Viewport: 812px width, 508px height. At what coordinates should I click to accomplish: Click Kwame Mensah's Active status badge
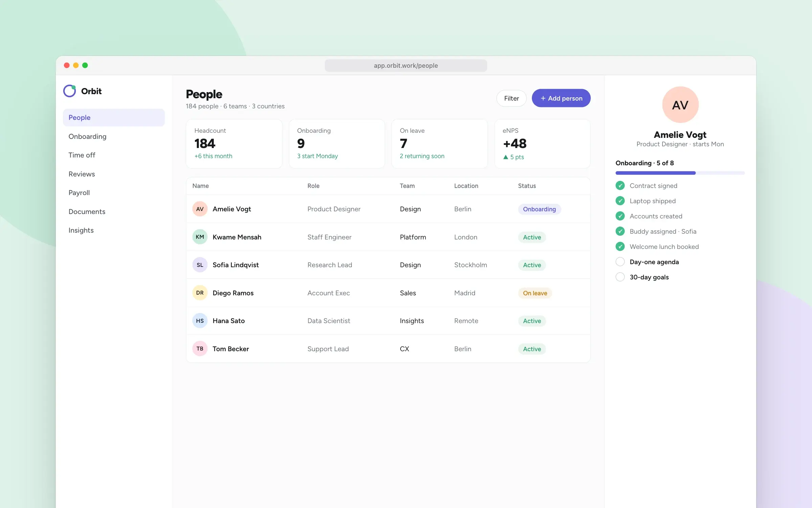pyautogui.click(x=532, y=237)
